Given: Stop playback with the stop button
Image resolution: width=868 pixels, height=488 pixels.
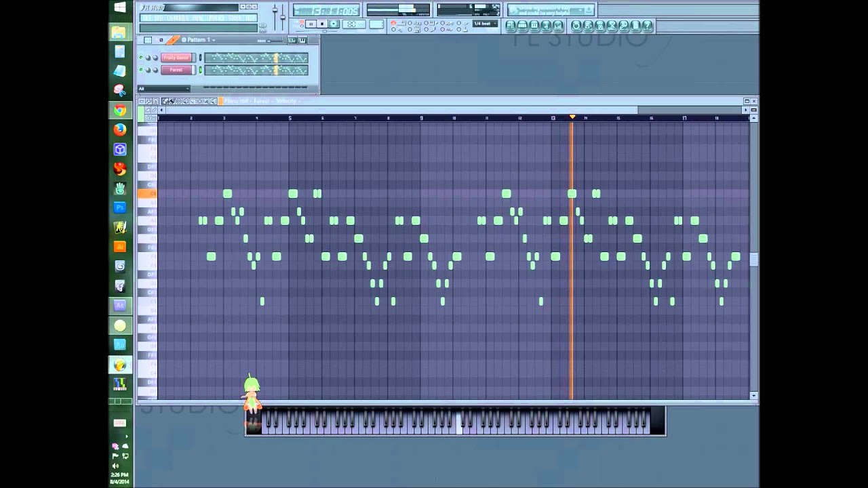Looking at the screenshot, I should (322, 24).
